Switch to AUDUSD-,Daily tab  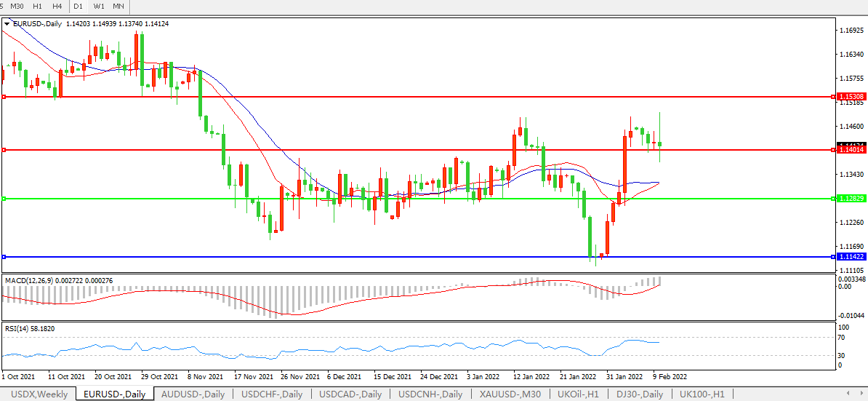[x=193, y=394]
